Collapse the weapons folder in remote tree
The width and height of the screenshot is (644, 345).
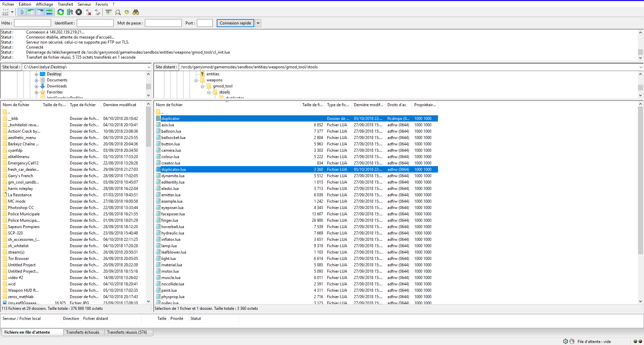196,80
